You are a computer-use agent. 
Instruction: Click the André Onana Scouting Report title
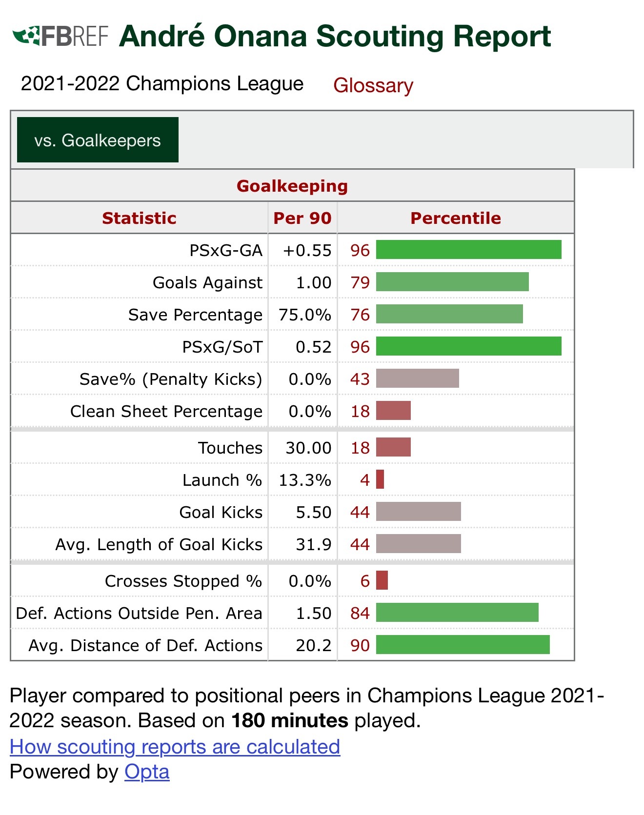click(x=335, y=37)
